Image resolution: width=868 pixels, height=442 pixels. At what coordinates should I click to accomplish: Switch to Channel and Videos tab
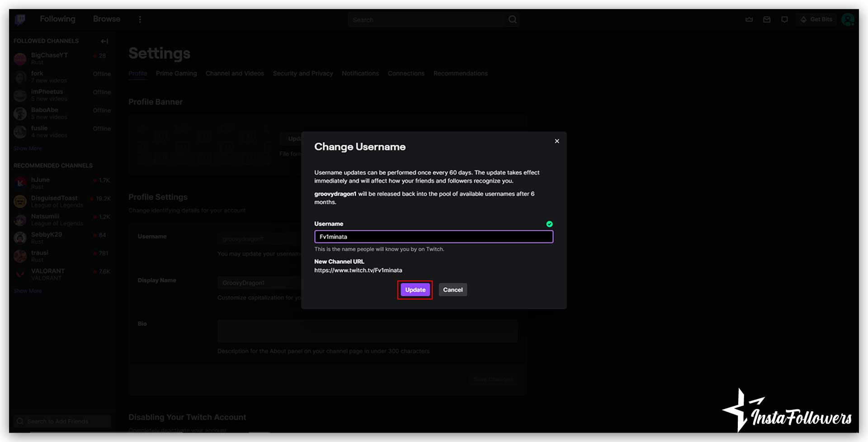tap(235, 73)
